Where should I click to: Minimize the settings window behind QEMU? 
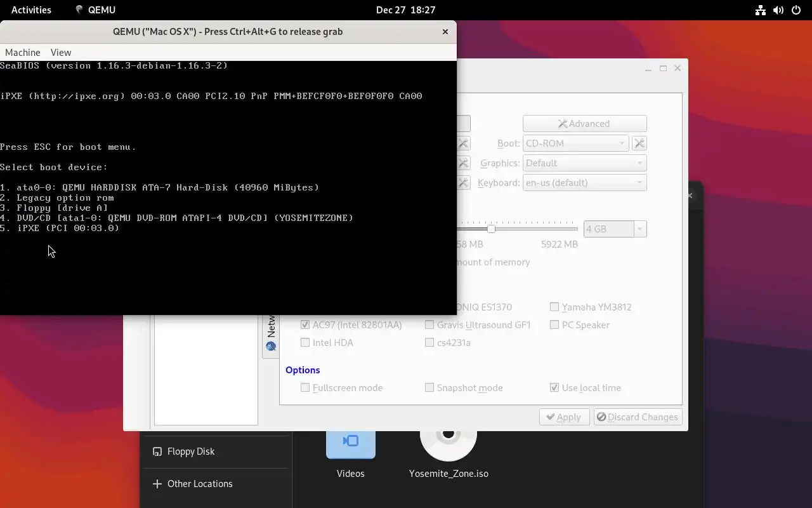648,69
